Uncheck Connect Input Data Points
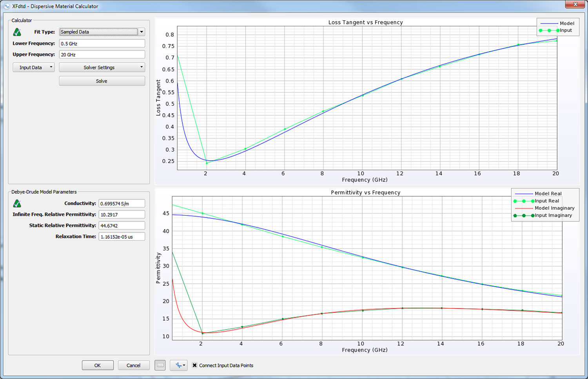Image resolution: width=588 pixels, height=379 pixels. pos(195,365)
